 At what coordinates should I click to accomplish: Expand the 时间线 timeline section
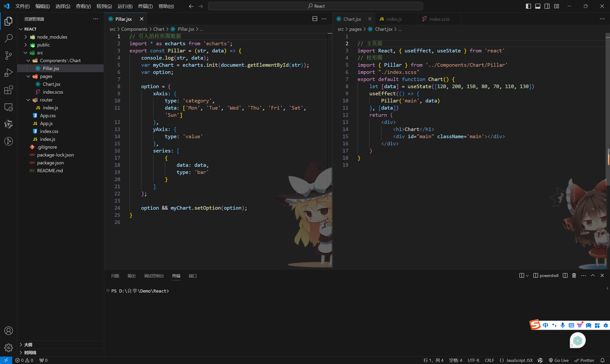[x=60, y=353]
